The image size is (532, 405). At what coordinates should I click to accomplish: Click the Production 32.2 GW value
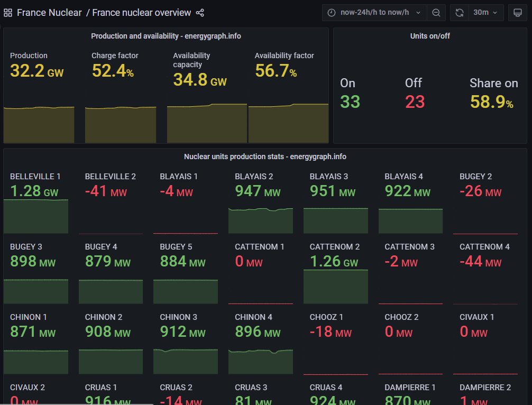[36, 70]
